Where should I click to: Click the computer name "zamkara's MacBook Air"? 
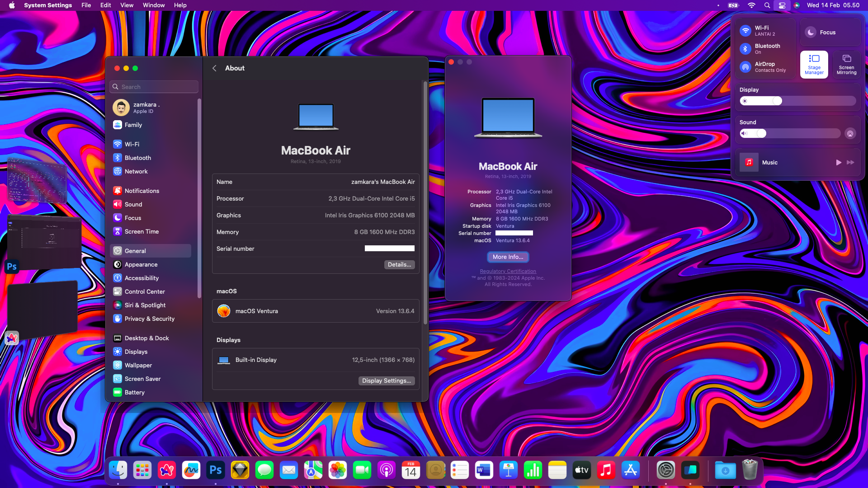click(x=383, y=182)
